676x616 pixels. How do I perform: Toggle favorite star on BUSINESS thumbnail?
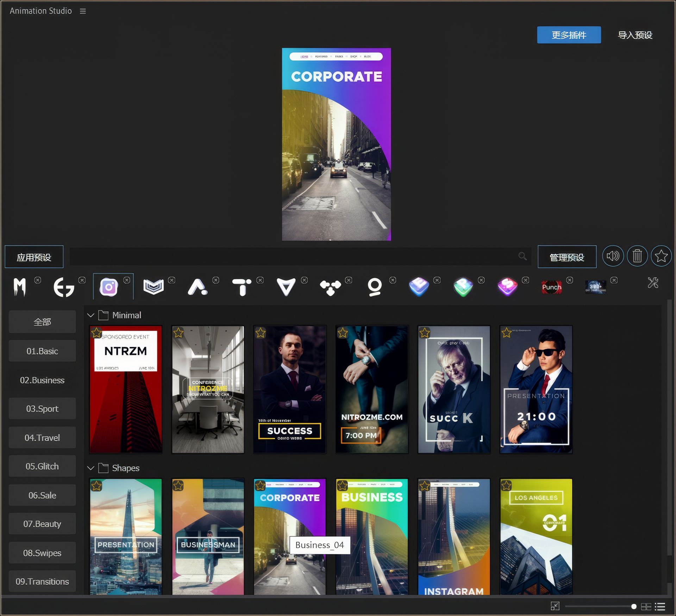pyautogui.click(x=342, y=485)
